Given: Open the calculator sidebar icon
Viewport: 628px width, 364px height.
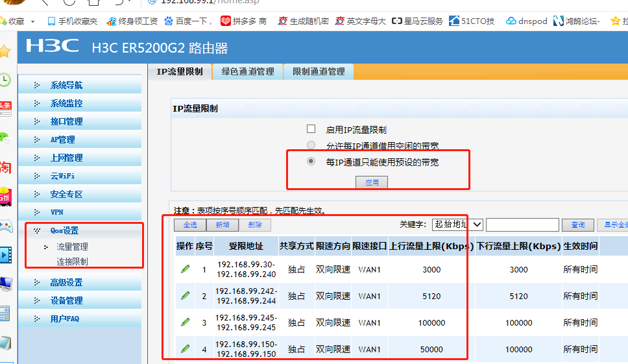Looking at the screenshot, I should 5,313.
